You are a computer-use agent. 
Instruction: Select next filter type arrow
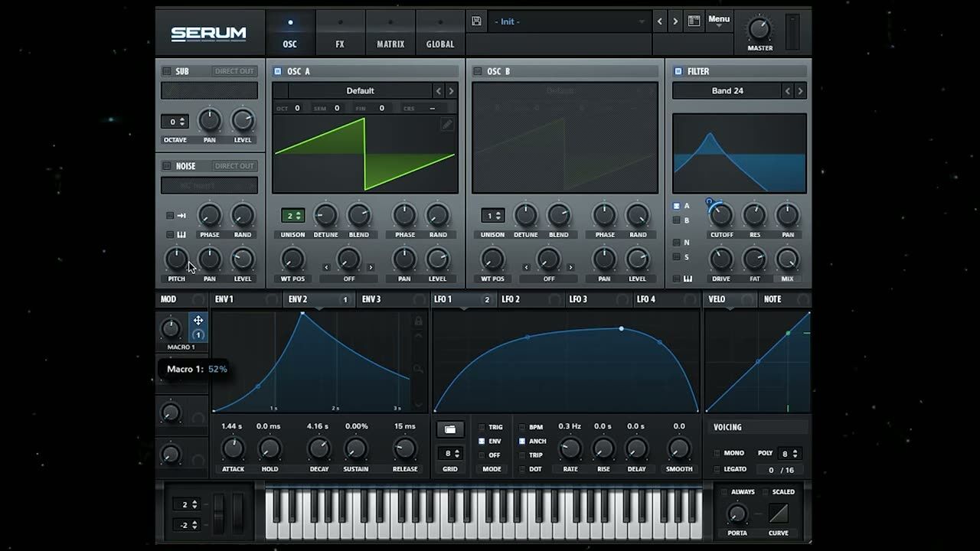tap(800, 91)
